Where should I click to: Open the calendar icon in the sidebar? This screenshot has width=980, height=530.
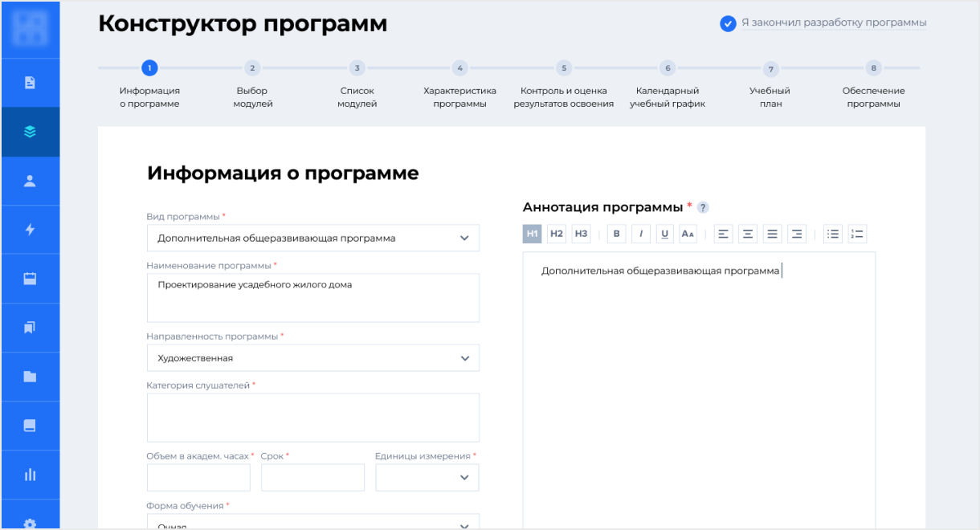pyautogui.click(x=30, y=279)
